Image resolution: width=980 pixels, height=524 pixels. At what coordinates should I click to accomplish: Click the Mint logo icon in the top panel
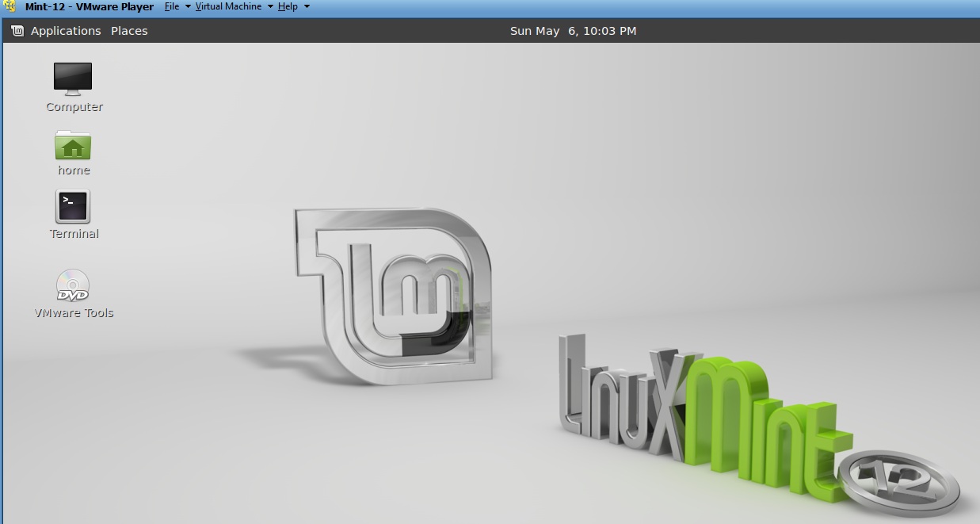pyautogui.click(x=17, y=31)
